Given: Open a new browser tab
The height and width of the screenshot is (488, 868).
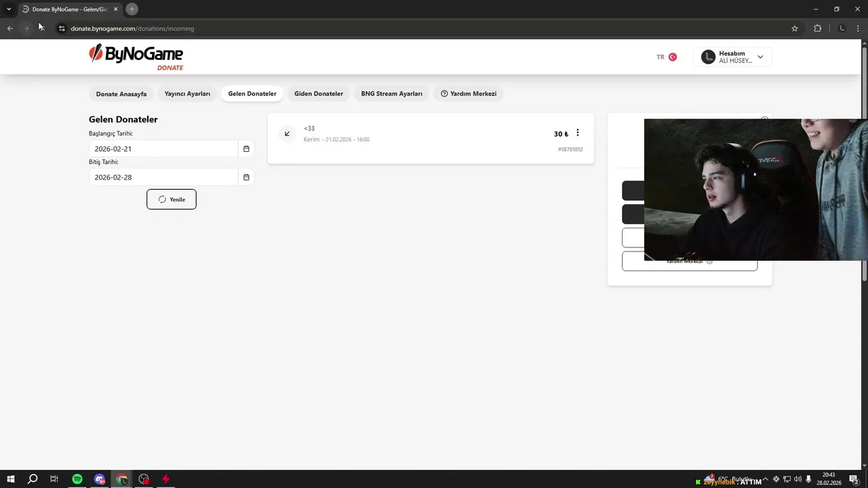Looking at the screenshot, I should pyautogui.click(x=132, y=9).
